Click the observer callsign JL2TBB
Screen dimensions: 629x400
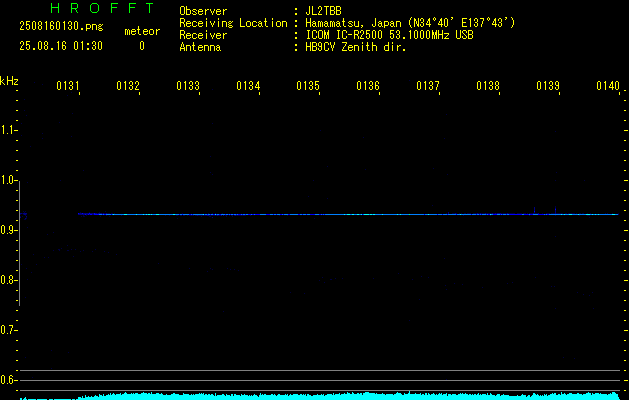tap(323, 11)
